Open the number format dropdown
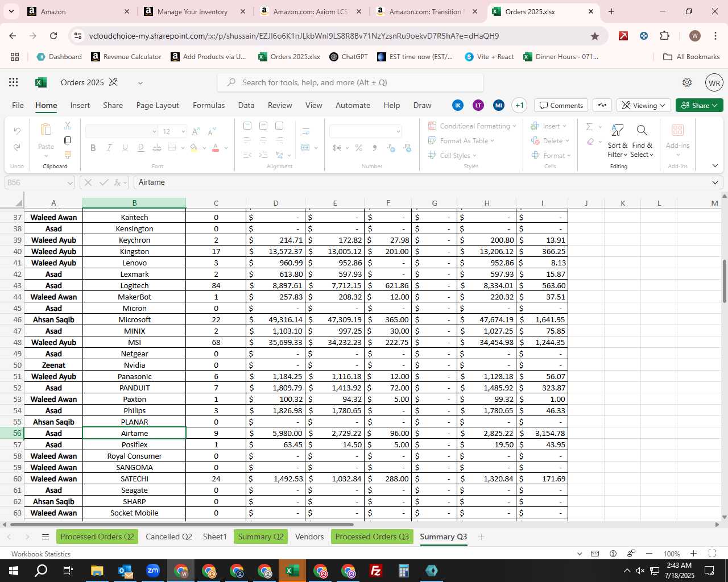Screen dimensions: 728x582 tap(398, 131)
